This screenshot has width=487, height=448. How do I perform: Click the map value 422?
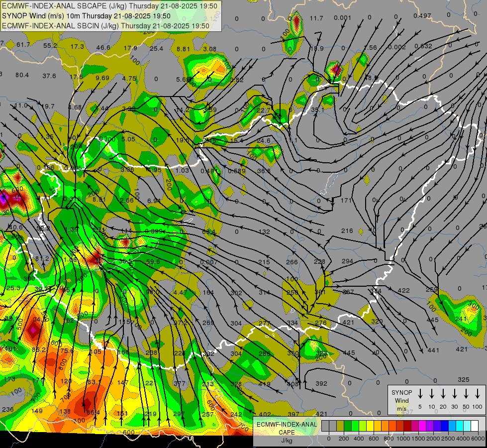pos(404,290)
